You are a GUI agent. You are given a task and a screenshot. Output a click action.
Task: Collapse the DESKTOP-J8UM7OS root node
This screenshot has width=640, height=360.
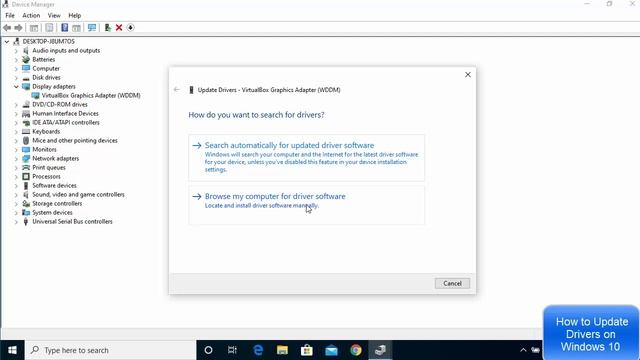[x=7, y=42]
